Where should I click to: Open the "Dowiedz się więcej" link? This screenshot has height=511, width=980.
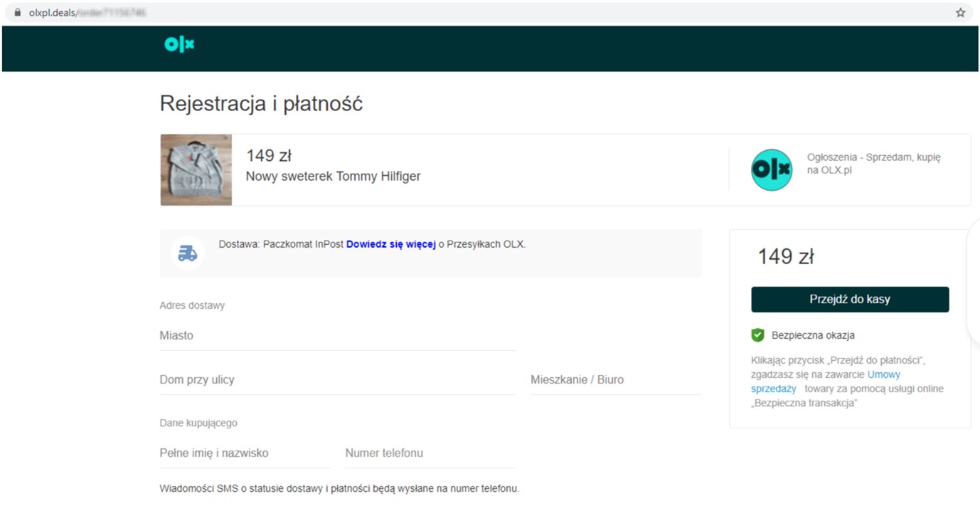click(390, 244)
